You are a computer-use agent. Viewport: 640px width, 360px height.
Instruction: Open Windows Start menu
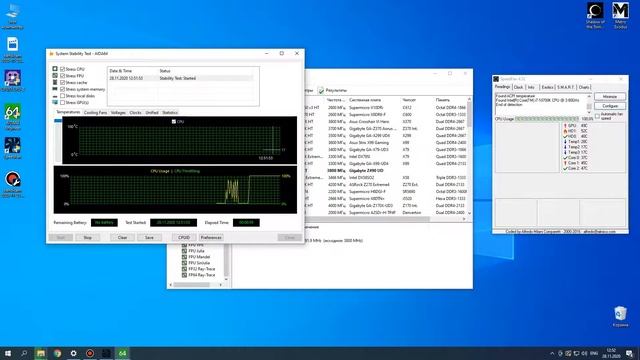click(x=8, y=353)
